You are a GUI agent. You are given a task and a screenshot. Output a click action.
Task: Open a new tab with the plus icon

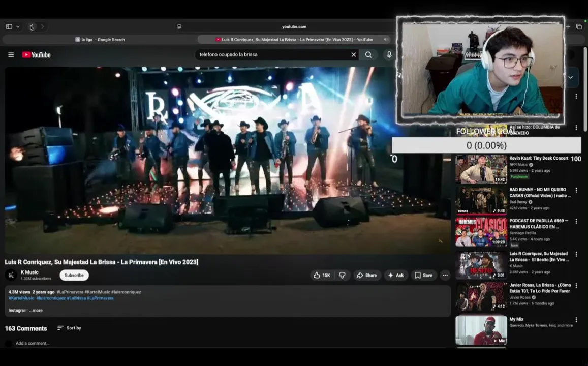coord(568,26)
